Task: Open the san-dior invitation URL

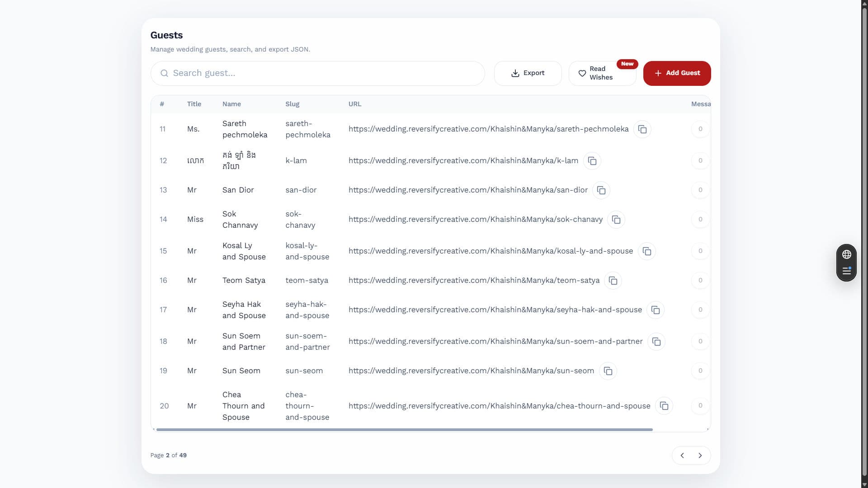Action: click(x=468, y=190)
